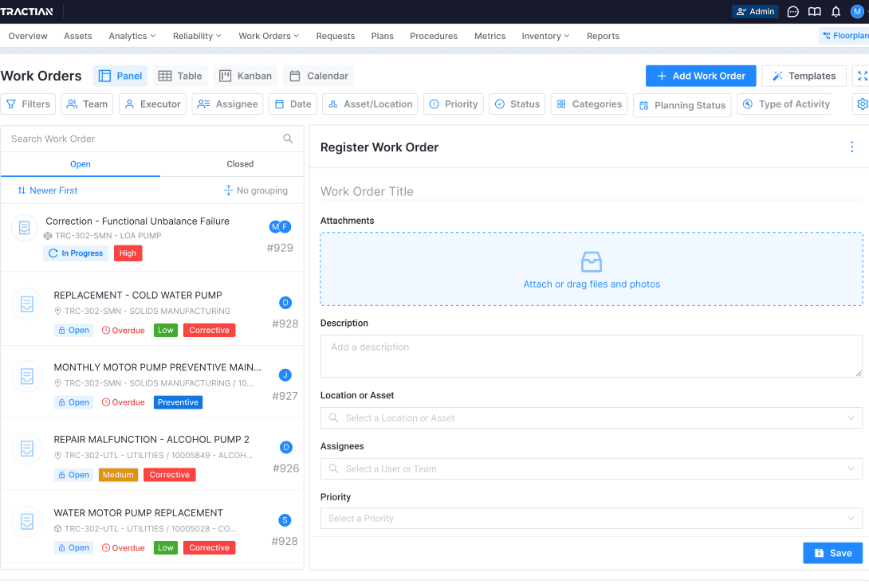Click Add Work Order button
The width and height of the screenshot is (869, 588).
(x=701, y=76)
